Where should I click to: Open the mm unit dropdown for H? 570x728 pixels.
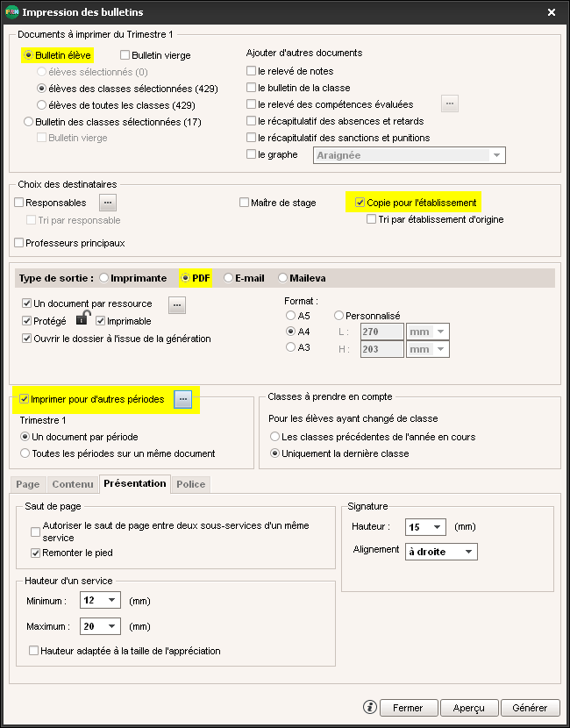point(428,349)
